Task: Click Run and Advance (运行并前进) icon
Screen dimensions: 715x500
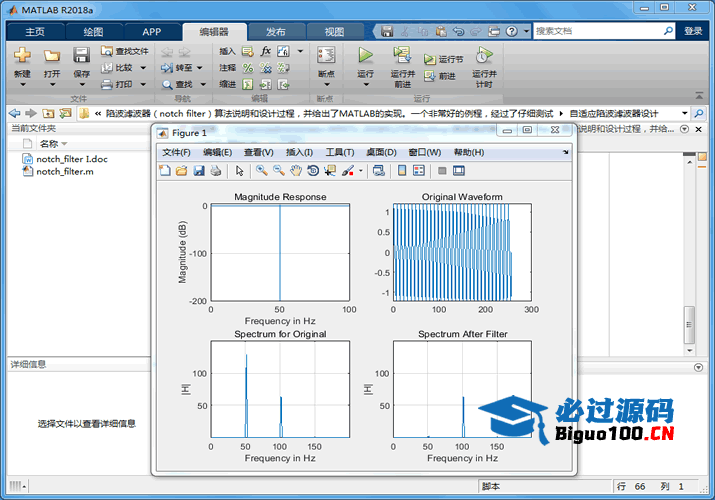Action: tap(402, 55)
